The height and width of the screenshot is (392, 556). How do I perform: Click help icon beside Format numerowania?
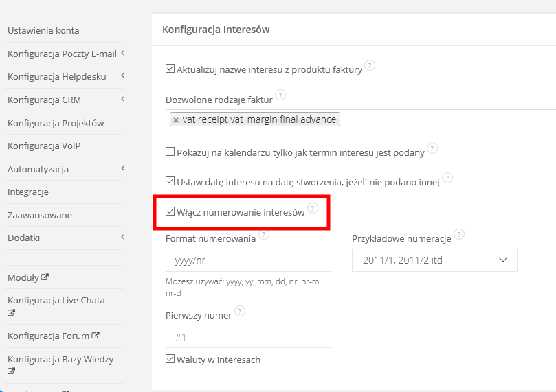coord(264,235)
